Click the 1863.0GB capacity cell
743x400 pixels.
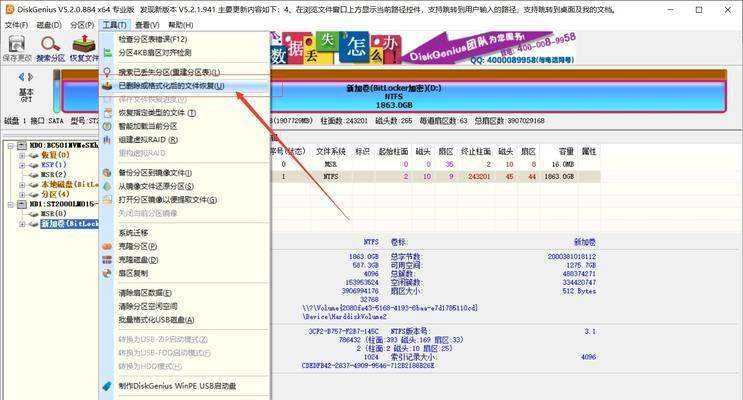559,176
